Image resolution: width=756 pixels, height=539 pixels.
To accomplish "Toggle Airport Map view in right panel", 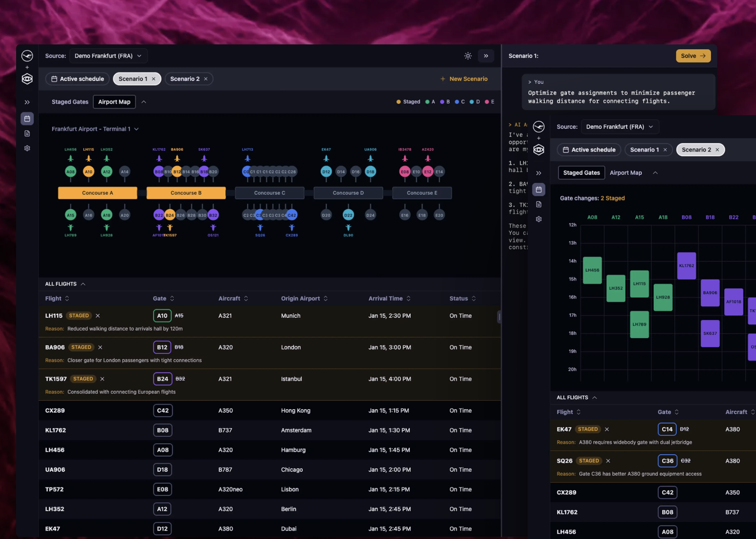I will coord(625,173).
